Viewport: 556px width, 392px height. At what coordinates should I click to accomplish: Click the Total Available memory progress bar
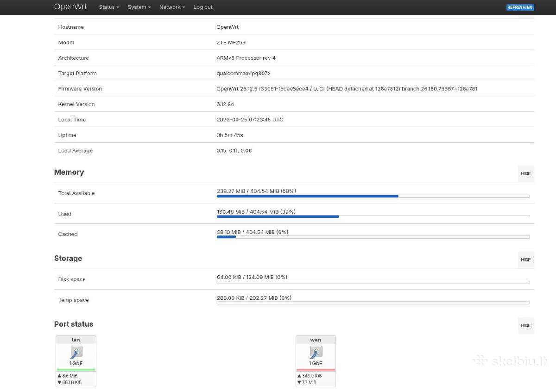(373, 196)
